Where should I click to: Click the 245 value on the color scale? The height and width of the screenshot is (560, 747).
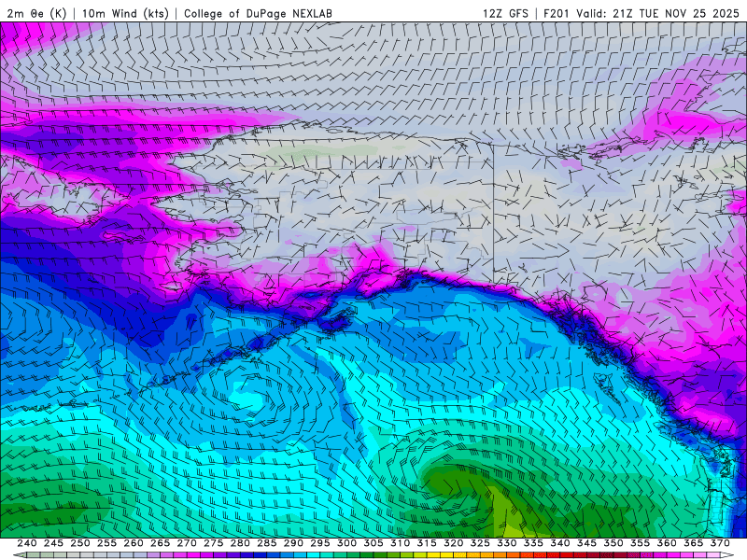(x=53, y=543)
